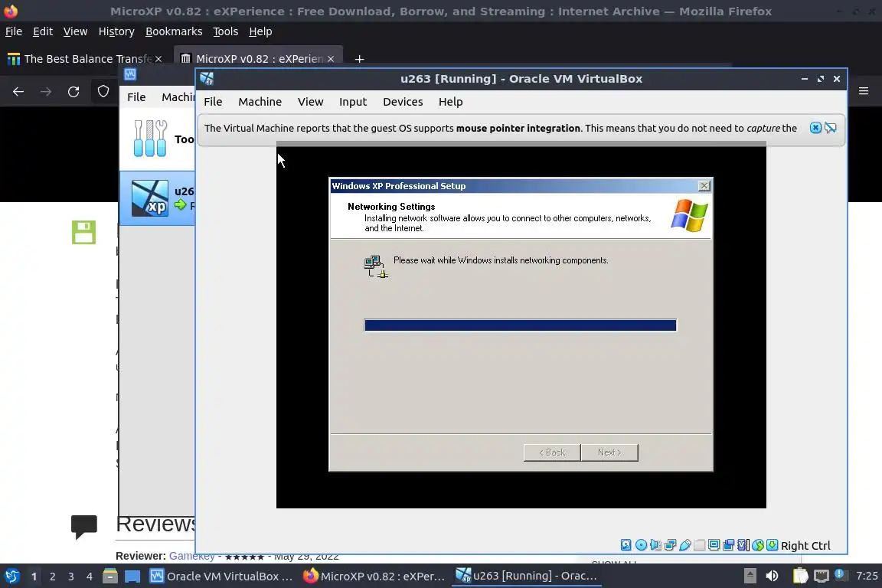Switch to workspace 3

[71, 577]
